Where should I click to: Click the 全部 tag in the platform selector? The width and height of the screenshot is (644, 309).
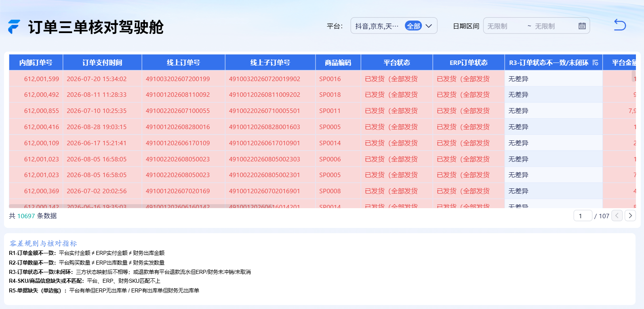click(x=413, y=26)
